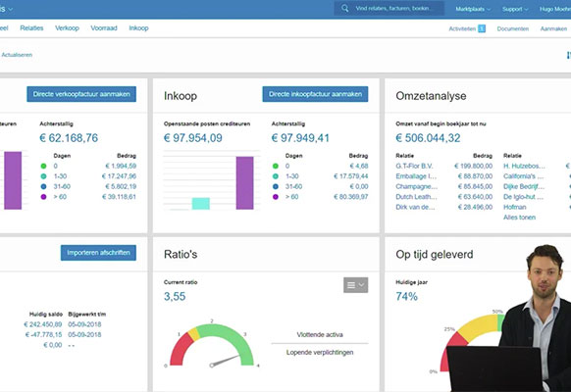The image size is (571, 392).
Task: Click the search magnifier icon
Action: click(345, 8)
